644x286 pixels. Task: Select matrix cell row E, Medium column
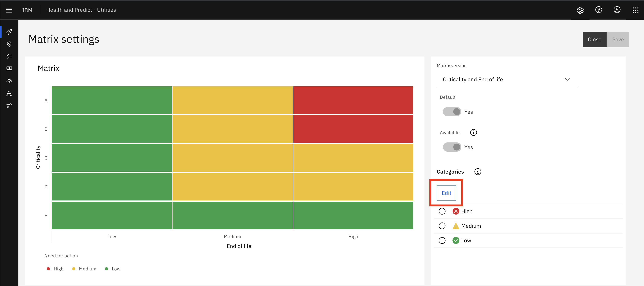coord(232,215)
